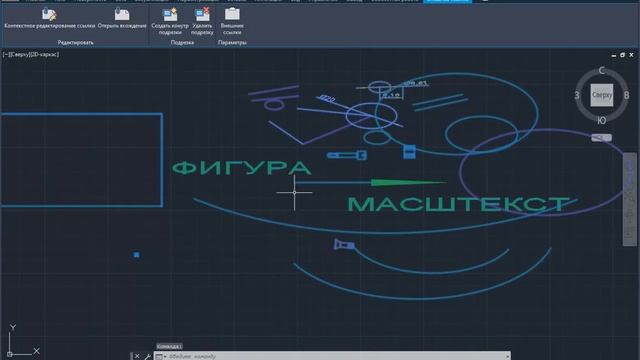The width and height of the screenshot is (640, 360).
Task: Select the МАСШТЕКСТ text object
Action: coord(458,204)
